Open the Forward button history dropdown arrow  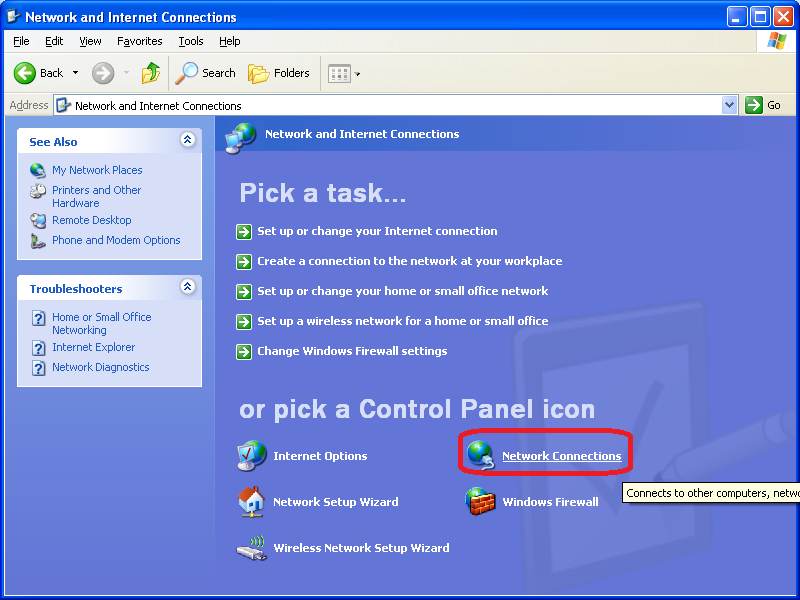coord(127,73)
